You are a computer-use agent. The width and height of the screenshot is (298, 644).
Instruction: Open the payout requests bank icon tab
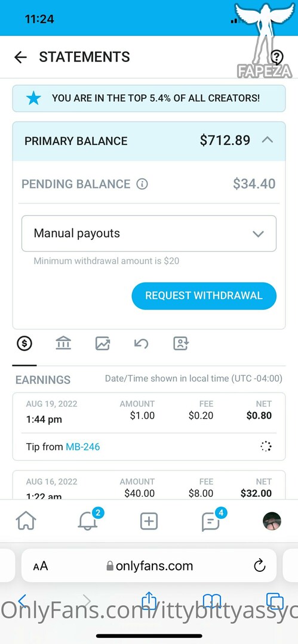coord(63,343)
